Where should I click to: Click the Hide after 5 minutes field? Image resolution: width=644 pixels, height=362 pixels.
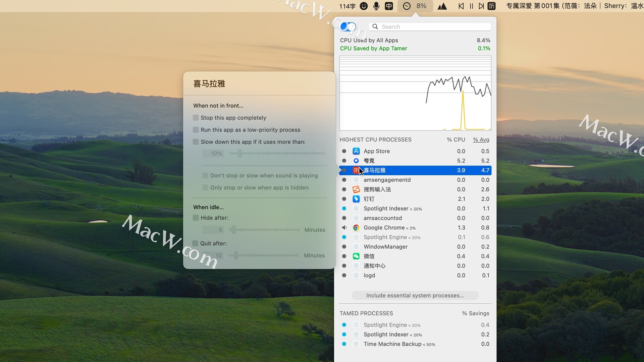click(x=213, y=230)
